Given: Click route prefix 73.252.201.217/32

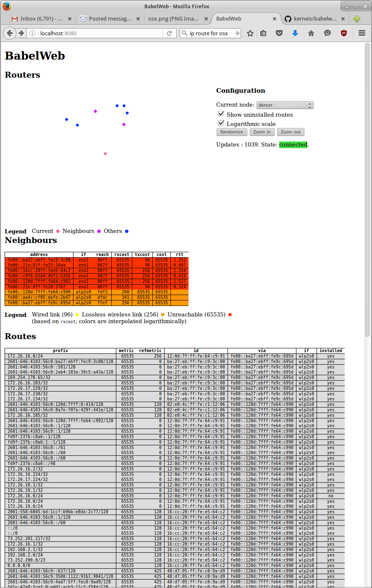Looking at the screenshot, I should tap(29, 538).
